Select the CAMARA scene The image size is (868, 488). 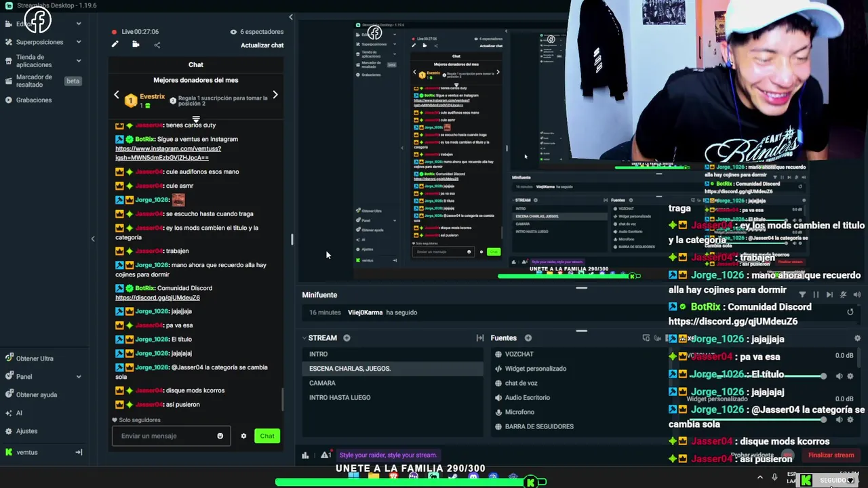pyautogui.click(x=394, y=383)
